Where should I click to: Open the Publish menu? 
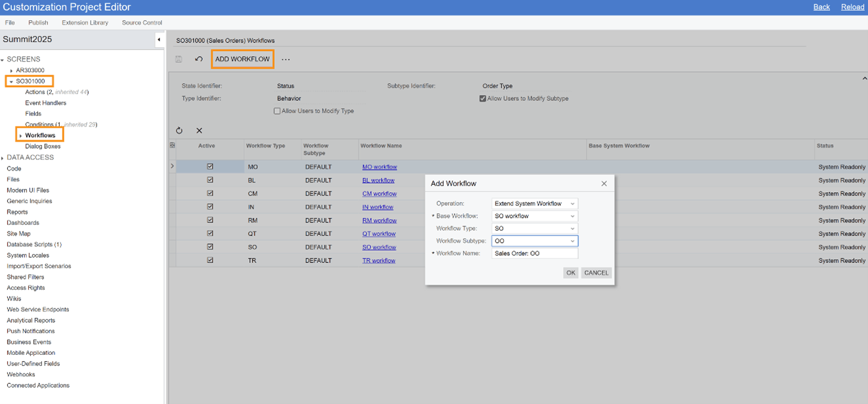pos(38,23)
